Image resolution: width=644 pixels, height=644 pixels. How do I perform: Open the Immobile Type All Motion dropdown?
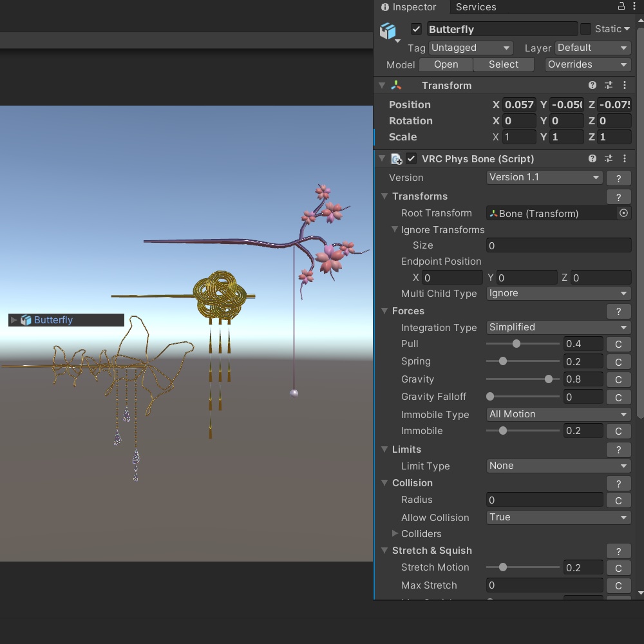pyautogui.click(x=558, y=414)
